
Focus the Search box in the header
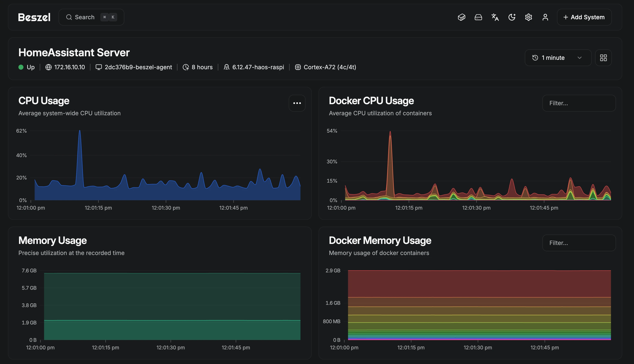91,17
